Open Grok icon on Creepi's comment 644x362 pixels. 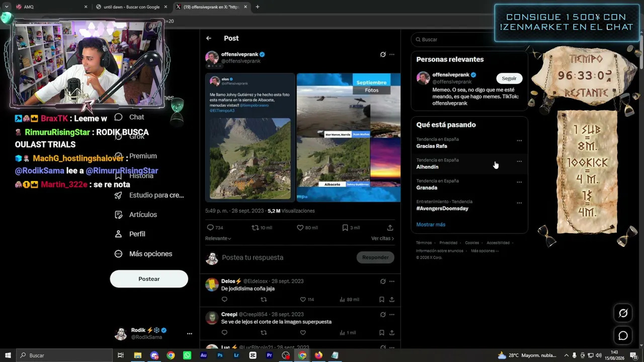[x=383, y=315]
